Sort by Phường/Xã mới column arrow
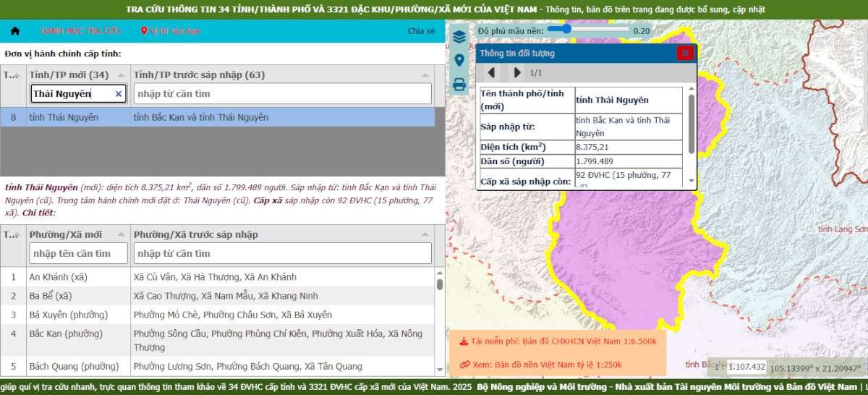 122,235
